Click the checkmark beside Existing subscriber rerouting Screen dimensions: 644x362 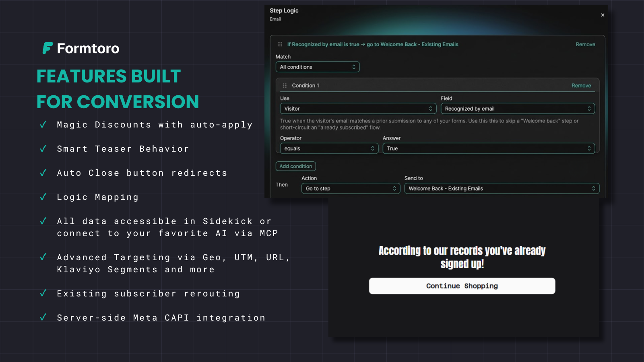pos(43,293)
